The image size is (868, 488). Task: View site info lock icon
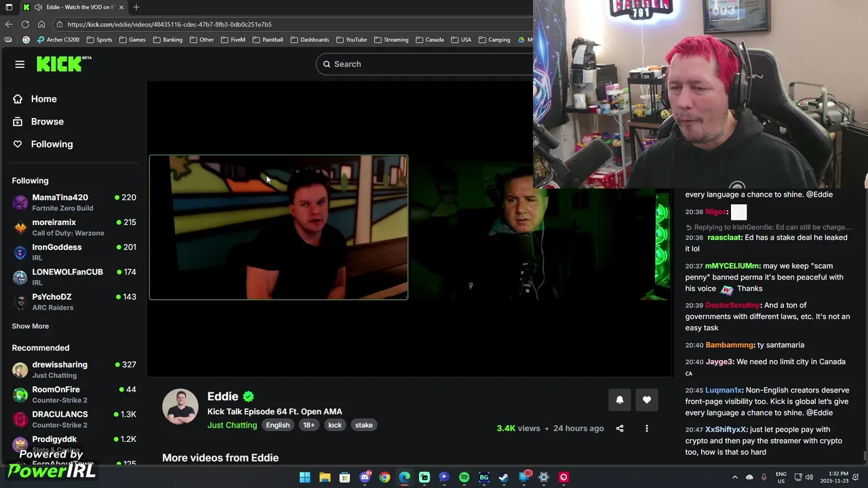point(60,24)
